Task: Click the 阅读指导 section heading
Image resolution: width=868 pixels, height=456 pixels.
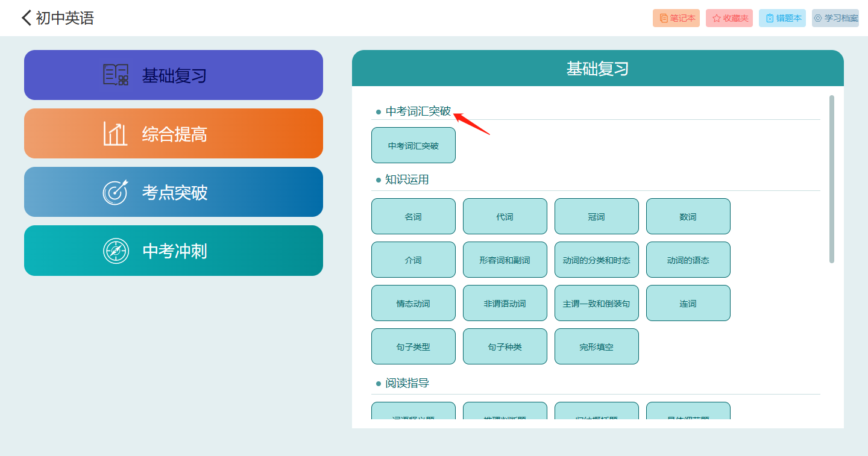Action: (407, 383)
